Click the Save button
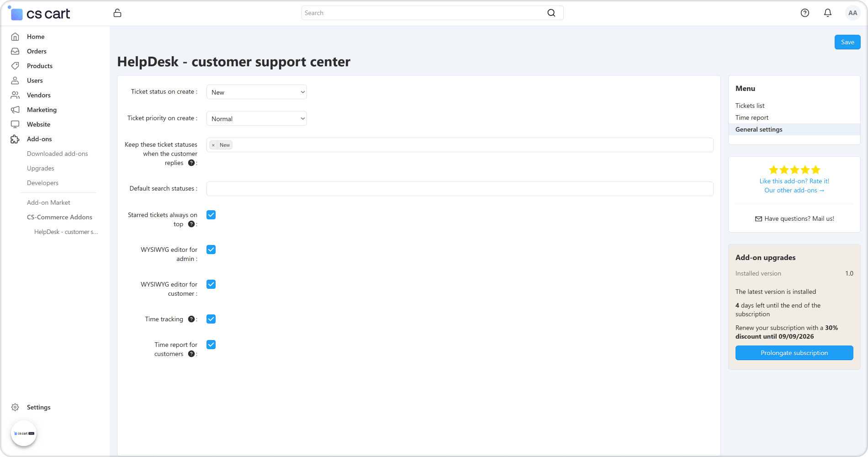This screenshot has width=868, height=457. [847, 42]
